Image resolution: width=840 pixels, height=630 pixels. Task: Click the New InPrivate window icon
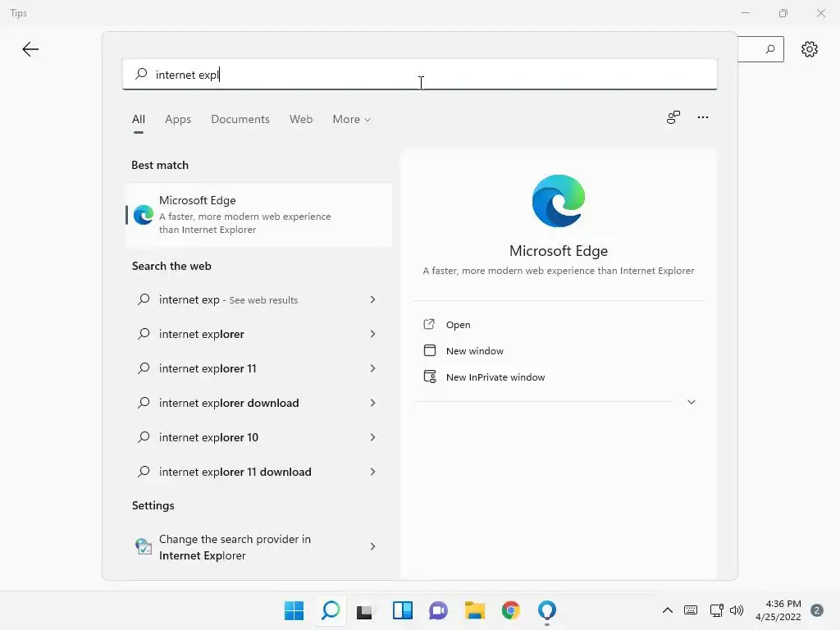[x=430, y=377]
